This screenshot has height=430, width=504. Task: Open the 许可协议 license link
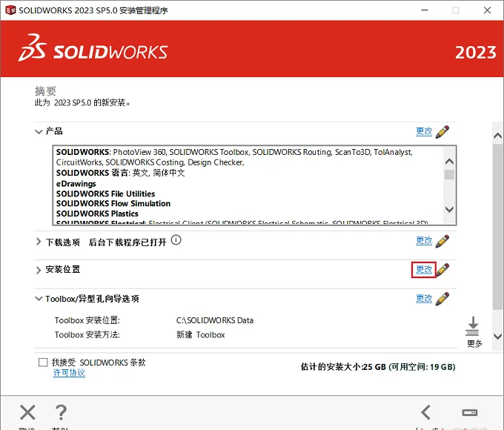[x=69, y=373]
